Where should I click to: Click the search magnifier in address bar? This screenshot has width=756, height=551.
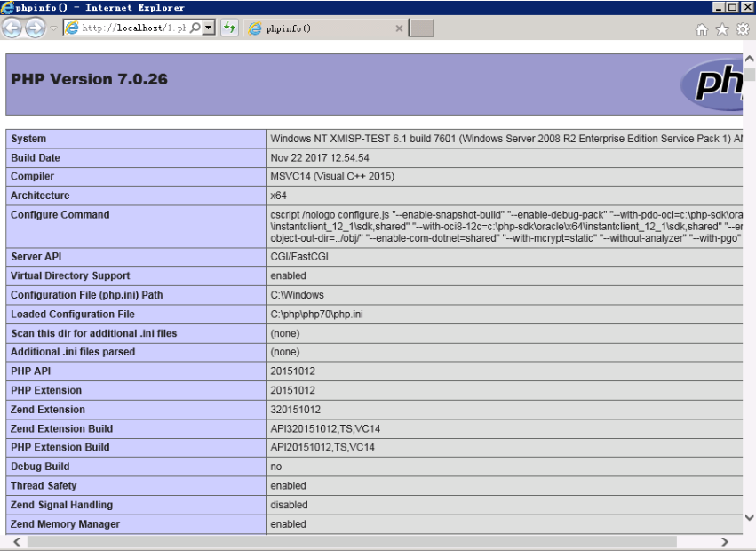tap(195, 28)
